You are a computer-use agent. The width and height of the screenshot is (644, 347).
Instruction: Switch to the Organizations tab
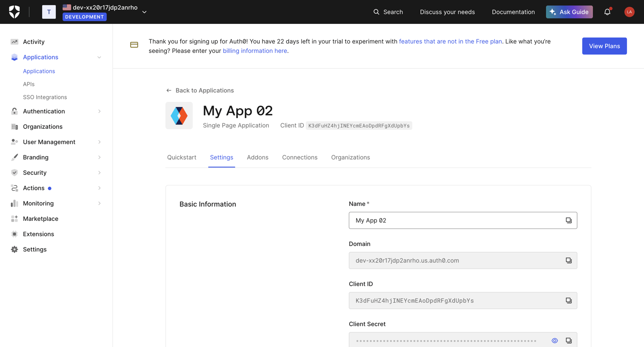coord(351,157)
